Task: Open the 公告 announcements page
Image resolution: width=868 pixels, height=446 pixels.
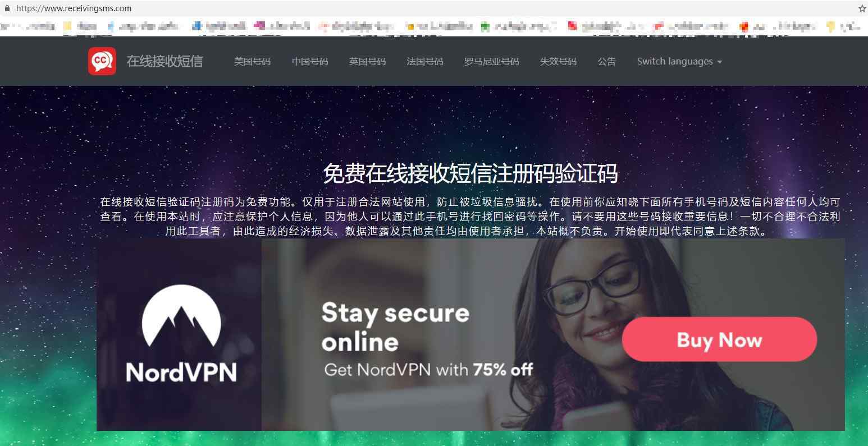Action: (607, 62)
